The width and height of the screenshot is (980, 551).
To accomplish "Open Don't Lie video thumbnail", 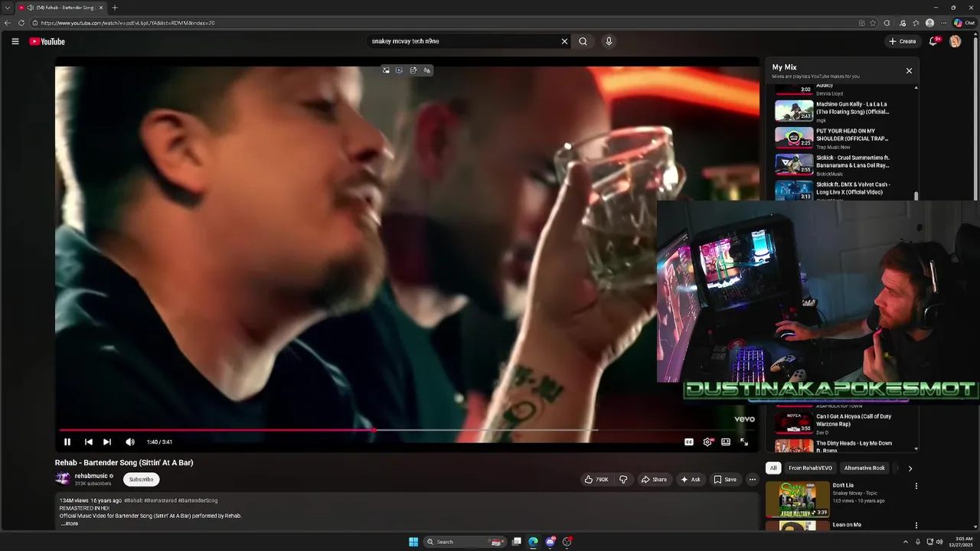I will (x=797, y=499).
